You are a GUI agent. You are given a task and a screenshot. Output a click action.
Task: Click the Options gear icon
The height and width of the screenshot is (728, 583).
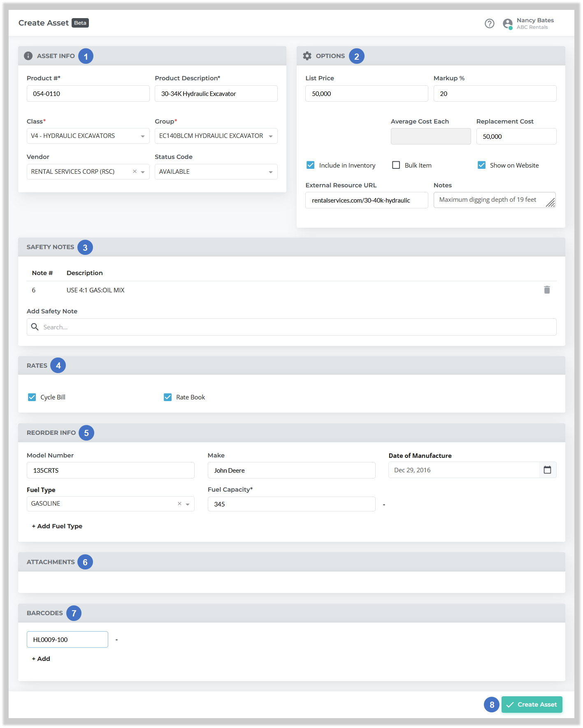(x=307, y=56)
